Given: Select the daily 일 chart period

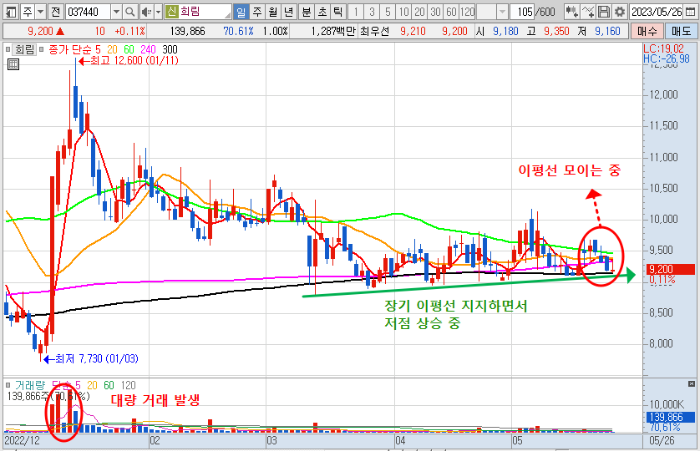Looking at the screenshot, I should coord(241,11).
